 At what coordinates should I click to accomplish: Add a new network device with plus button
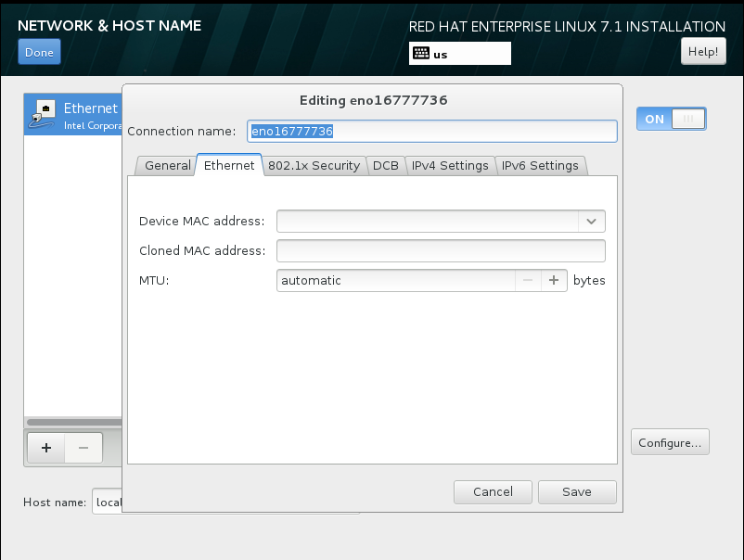pyautogui.click(x=46, y=448)
